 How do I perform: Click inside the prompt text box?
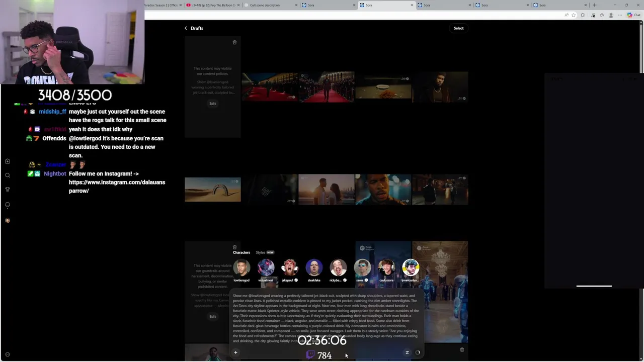(326, 318)
